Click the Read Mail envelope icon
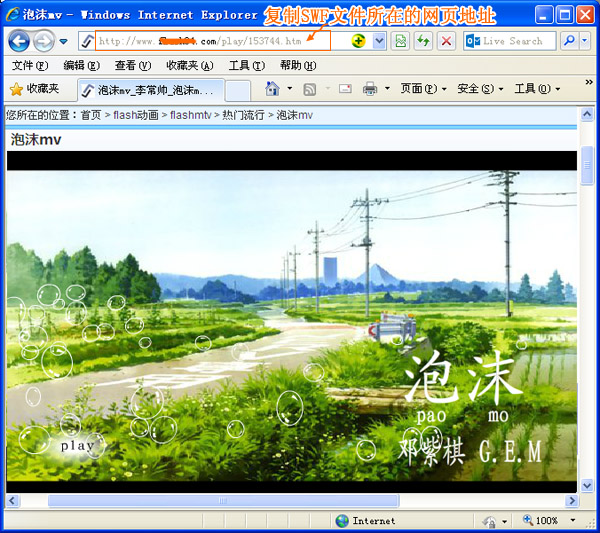Viewport: 600px width, 533px height. pyautogui.click(x=345, y=89)
